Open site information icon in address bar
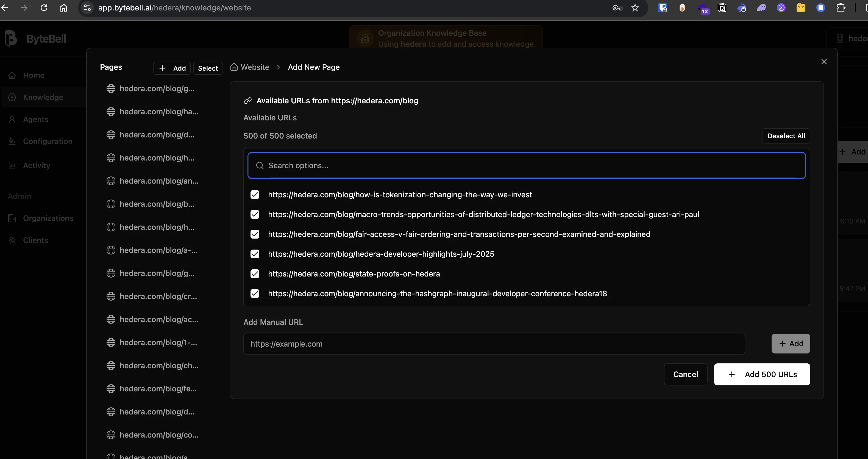 coord(87,7)
